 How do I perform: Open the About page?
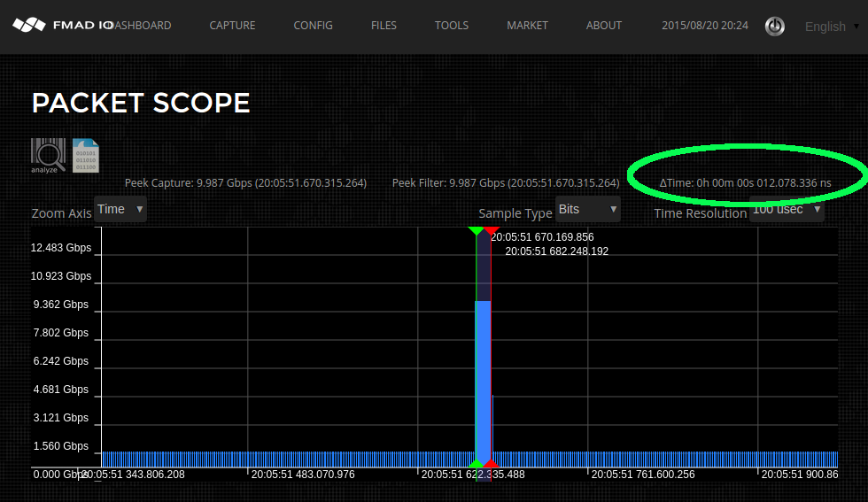[x=604, y=26]
